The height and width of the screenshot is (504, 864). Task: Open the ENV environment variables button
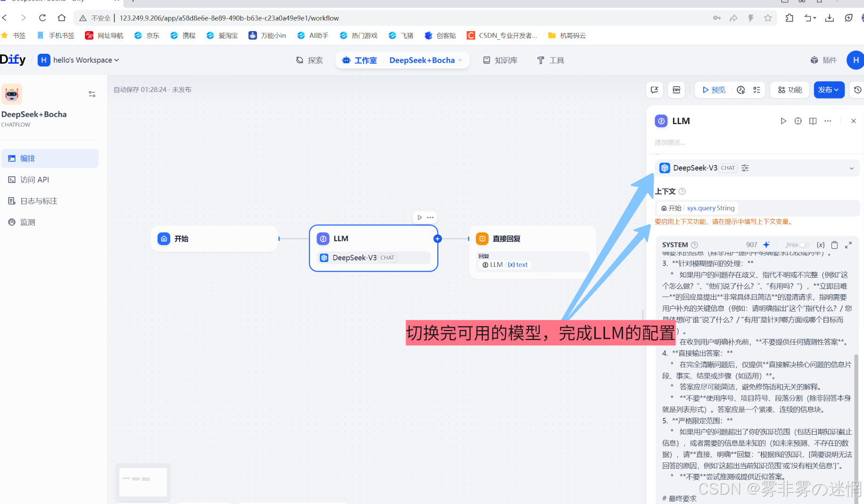676,90
